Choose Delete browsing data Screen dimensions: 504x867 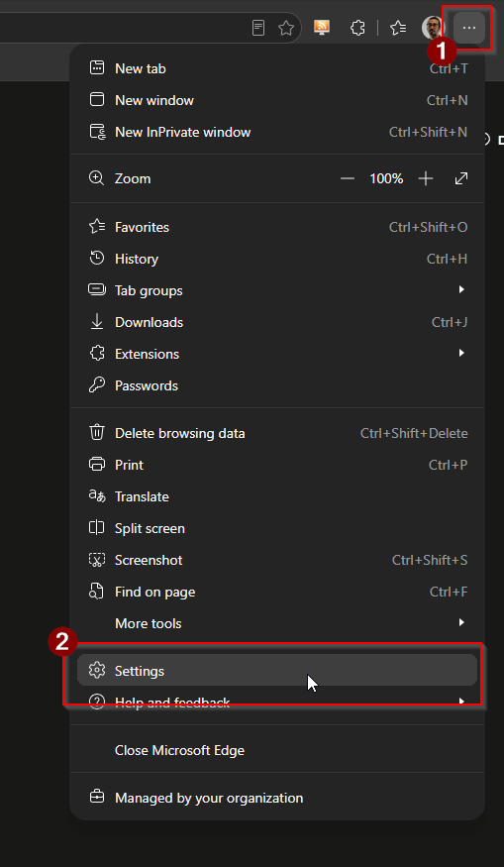(277, 434)
